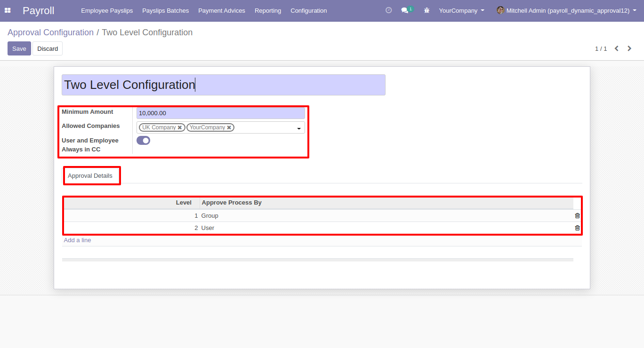This screenshot has height=348, width=644.
Task: Open the activities clock icon
Action: pos(388,10)
